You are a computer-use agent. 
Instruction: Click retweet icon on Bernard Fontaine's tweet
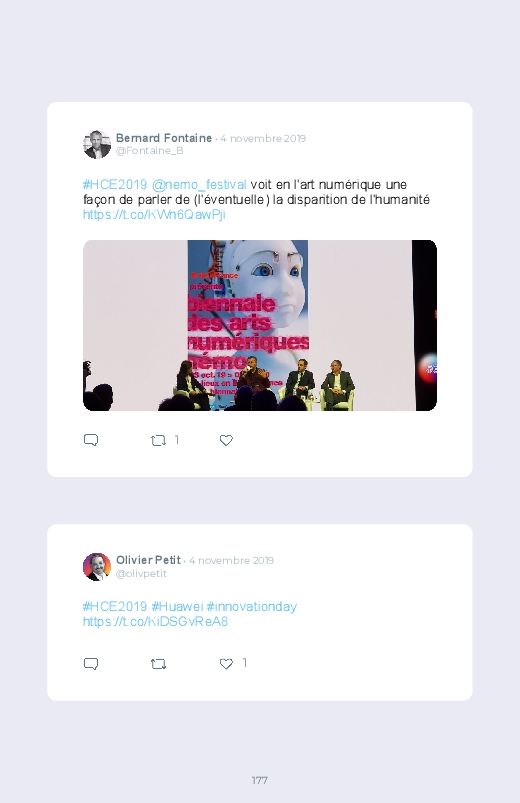point(158,440)
